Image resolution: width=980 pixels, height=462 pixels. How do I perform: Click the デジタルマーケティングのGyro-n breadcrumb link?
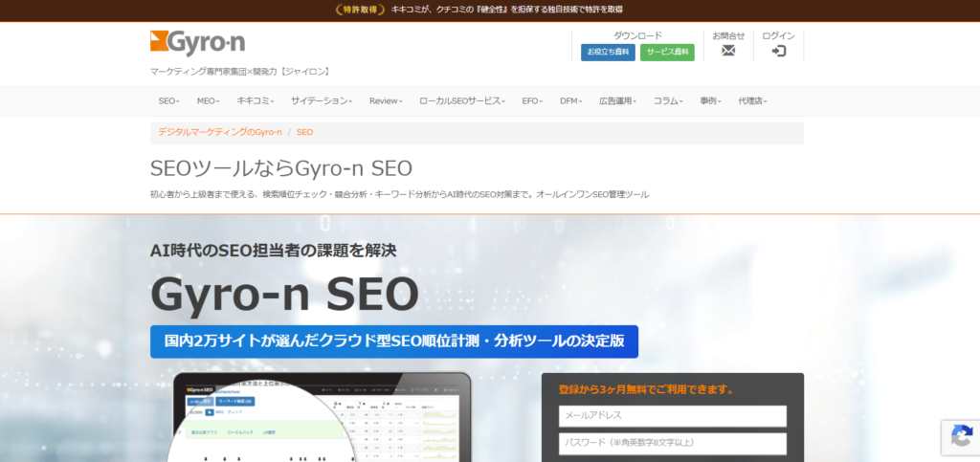pyautogui.click(x=220, y=132)
